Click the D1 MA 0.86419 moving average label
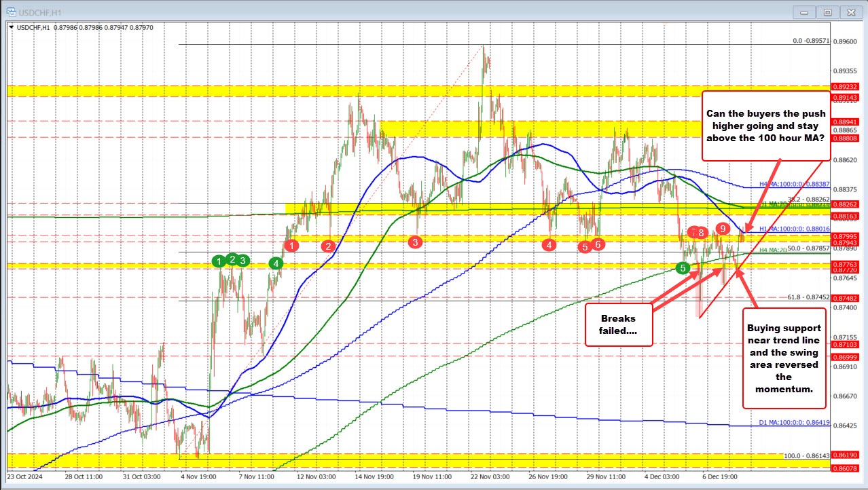 794,423
